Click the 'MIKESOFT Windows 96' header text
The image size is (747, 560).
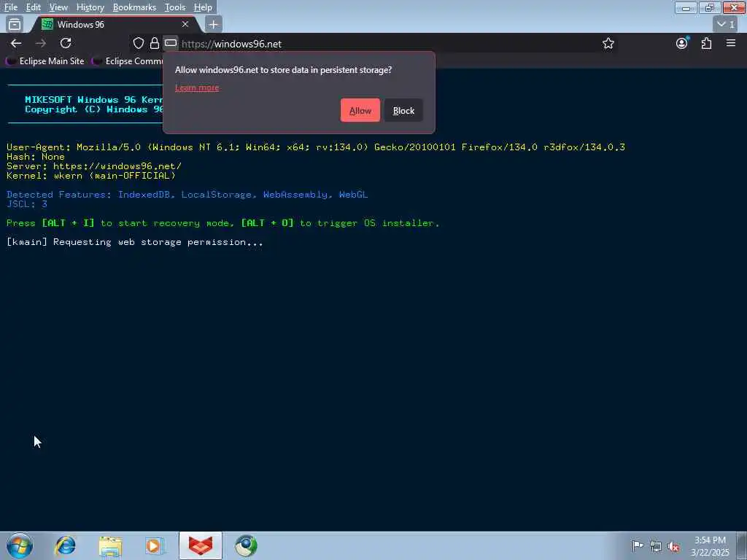tap(94, 99)
